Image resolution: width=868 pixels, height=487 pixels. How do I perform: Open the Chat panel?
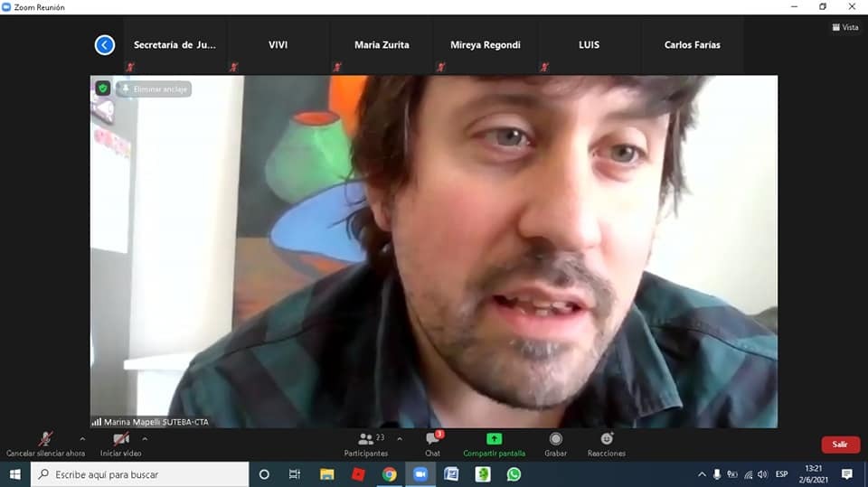tap(432, 440)
